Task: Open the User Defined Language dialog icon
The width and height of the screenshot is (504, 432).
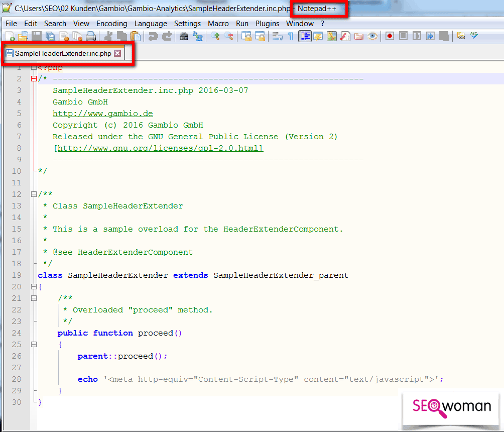Action: tap(318, 36)
